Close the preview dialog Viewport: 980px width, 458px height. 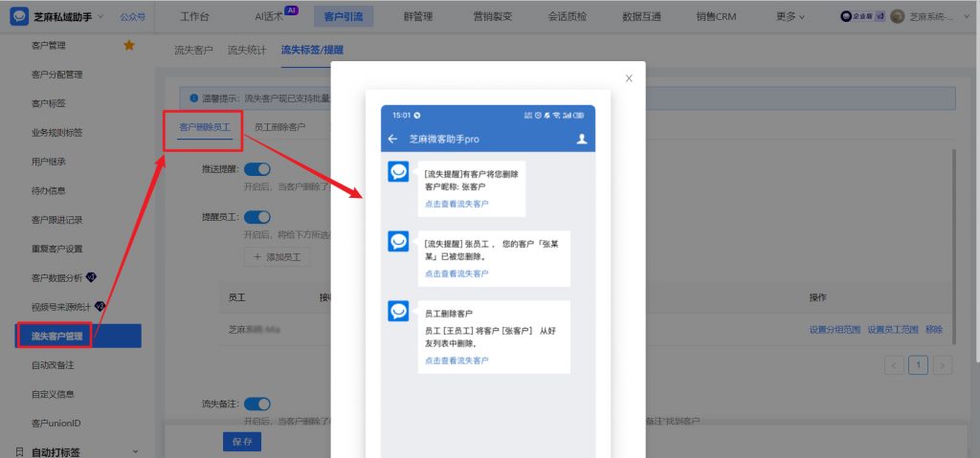[629, 78]
